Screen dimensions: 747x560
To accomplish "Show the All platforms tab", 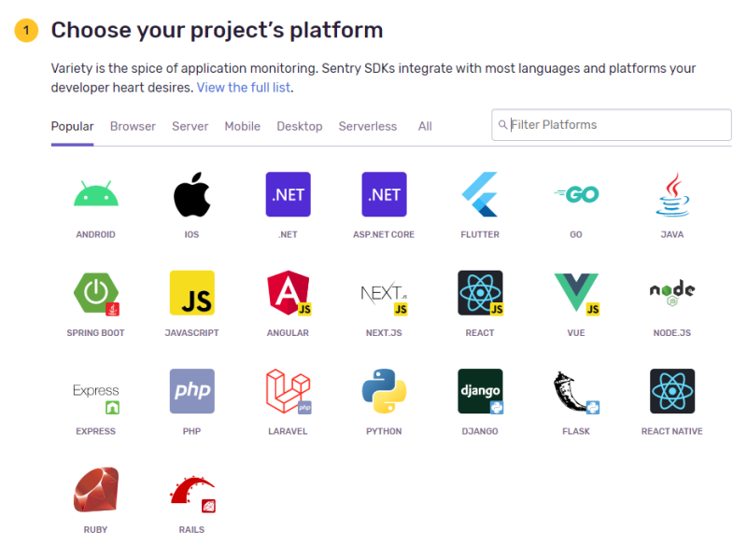I will (x=425, y=126).
